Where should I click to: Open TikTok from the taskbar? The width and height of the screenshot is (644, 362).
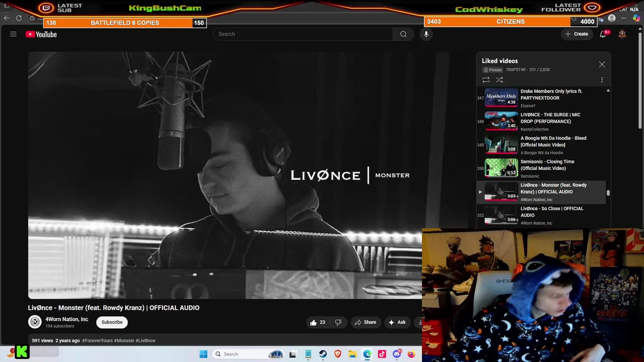click(382, 354)
